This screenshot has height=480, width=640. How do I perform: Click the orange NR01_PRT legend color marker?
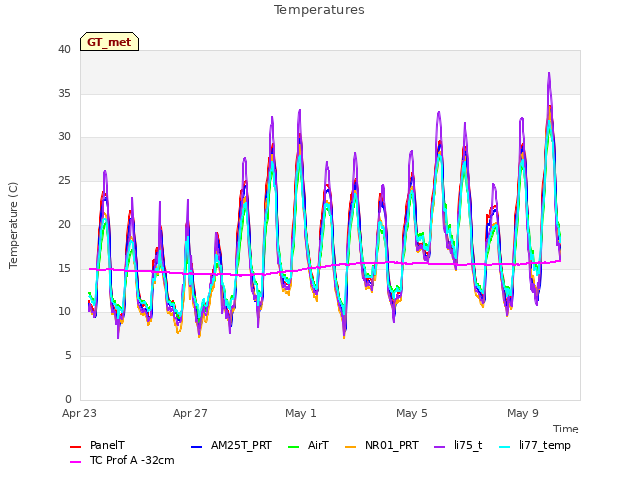coord(351,447)
